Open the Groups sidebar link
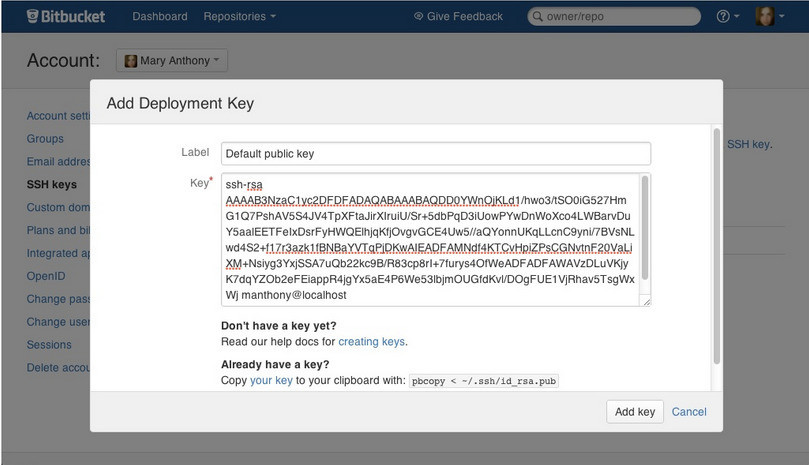 click(45, 139)
